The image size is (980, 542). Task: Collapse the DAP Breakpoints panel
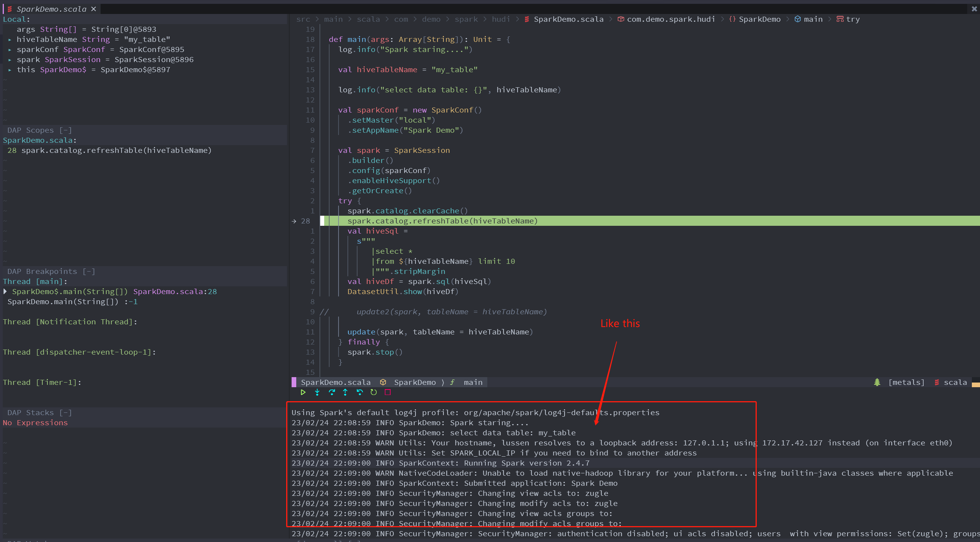[89, 271]
